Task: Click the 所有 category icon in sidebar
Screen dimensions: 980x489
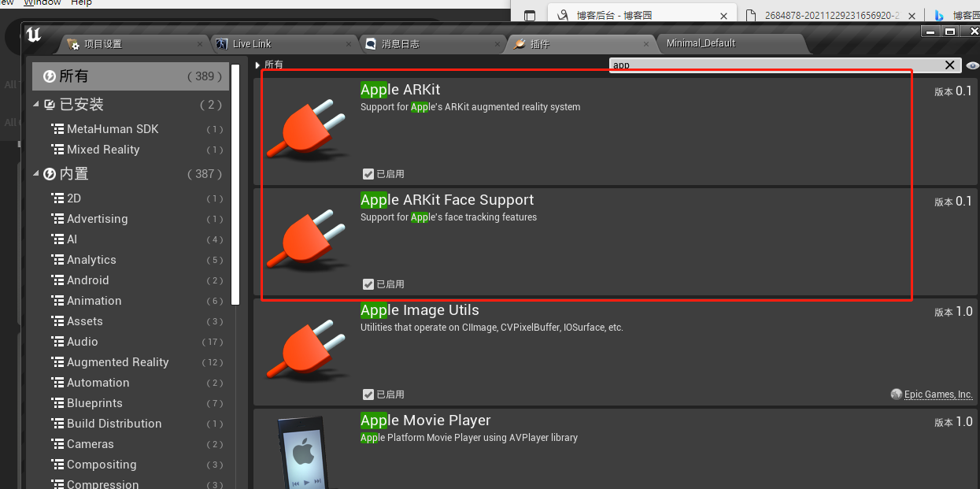Action: [x=49, y=76]
